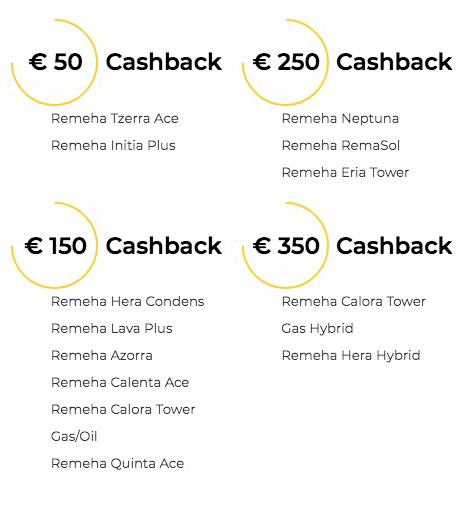Click the € 350 cashback circle
Screen dimensions: 461x508
click(285, 245)
